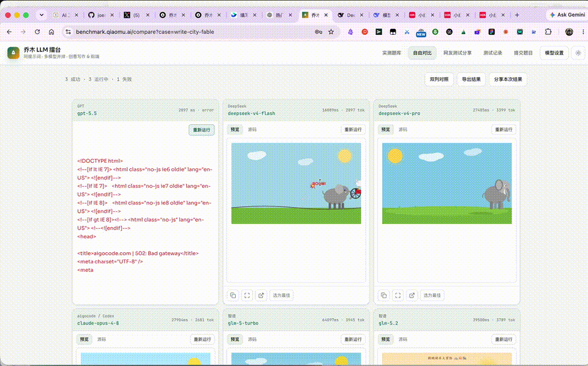This screenshot has height=366, width=588.
Task: Close the active 乔木 benchmark tab
Action: tap(326, 15)
